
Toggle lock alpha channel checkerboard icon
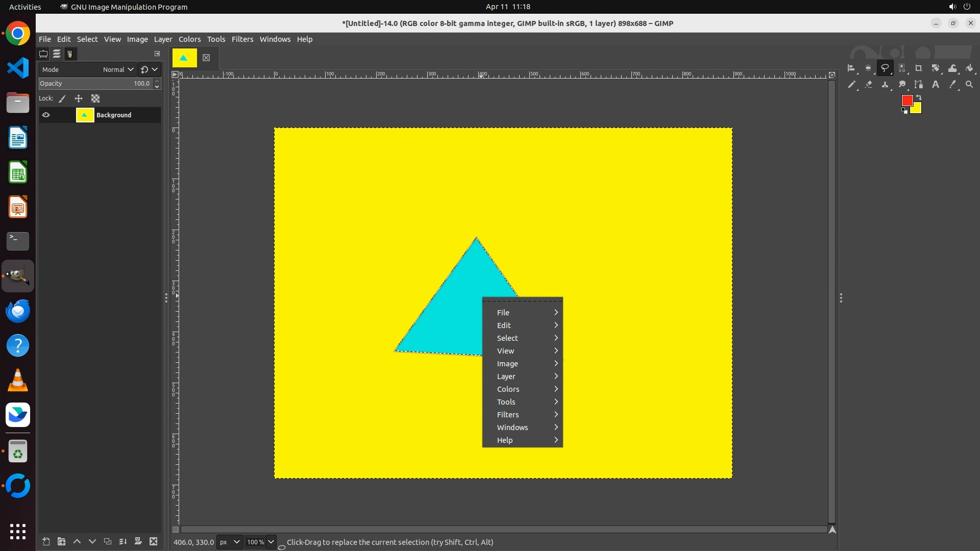(95, 98)
